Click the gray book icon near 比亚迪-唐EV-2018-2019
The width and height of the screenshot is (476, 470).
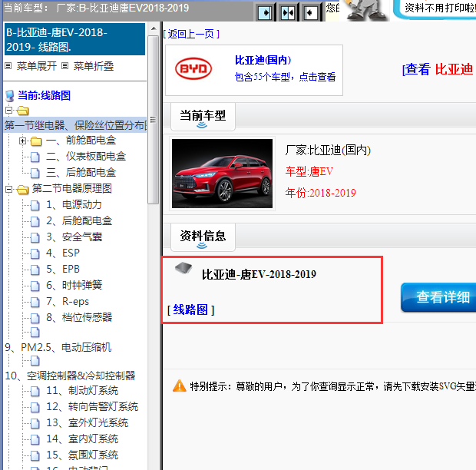(x=183, y=268)
